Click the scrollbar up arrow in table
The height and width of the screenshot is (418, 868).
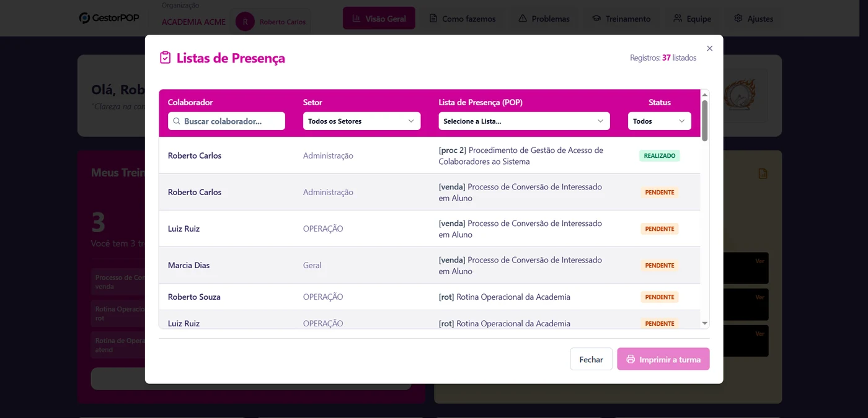coord(704,95)
